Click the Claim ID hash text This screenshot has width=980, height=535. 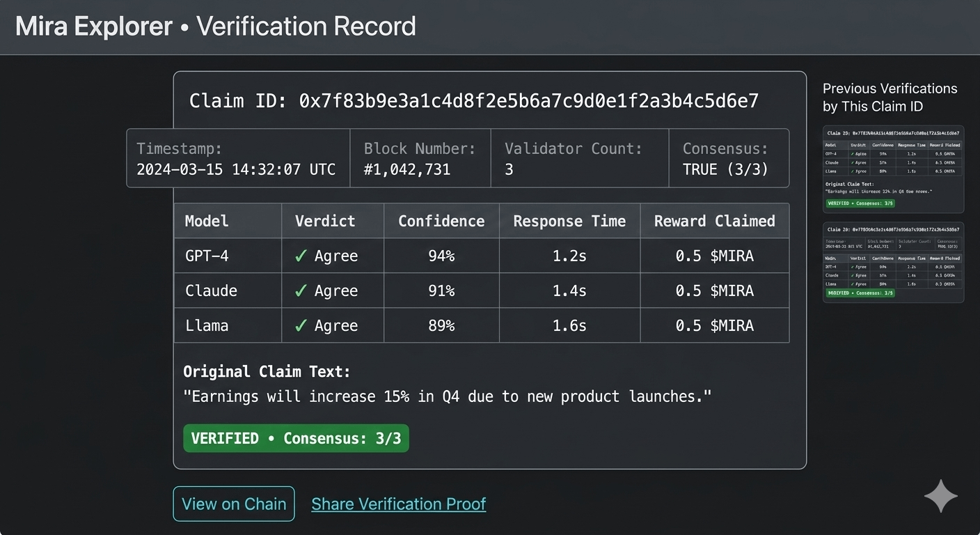point(529,101)
